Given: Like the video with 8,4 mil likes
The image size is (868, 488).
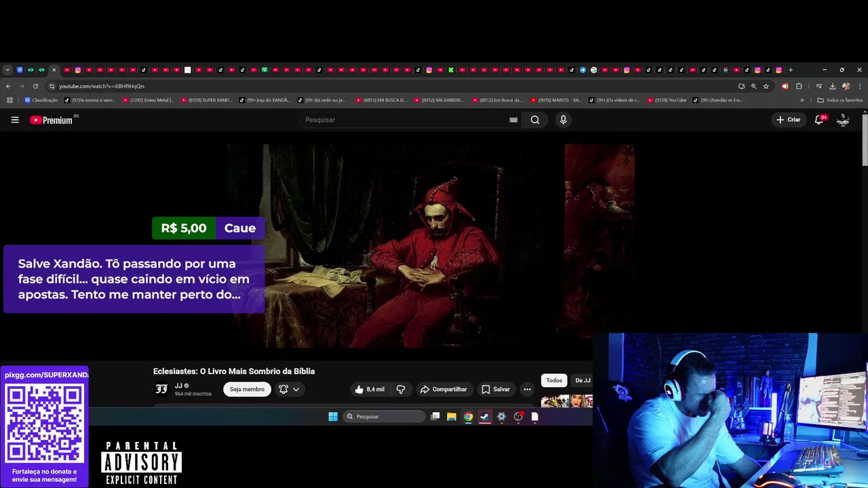Looking at the screenshot, I should pyautogui.click(x=370, y=389).
